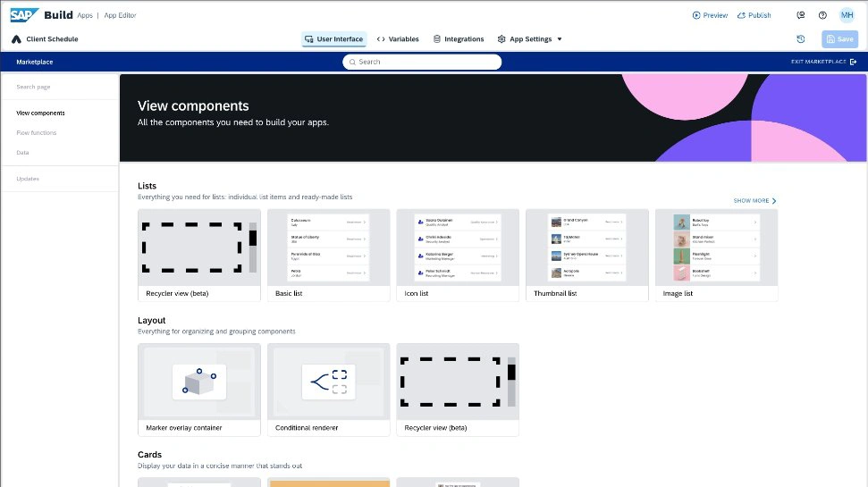This screenshot has width=868, height=487.
Task: Click the Integrations database icon
Action: click(437, 39)
